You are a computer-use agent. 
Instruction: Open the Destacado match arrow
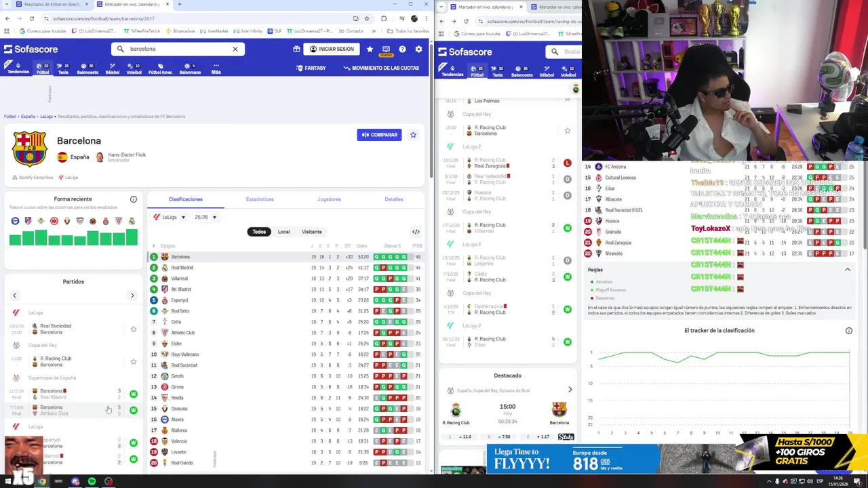570,390
